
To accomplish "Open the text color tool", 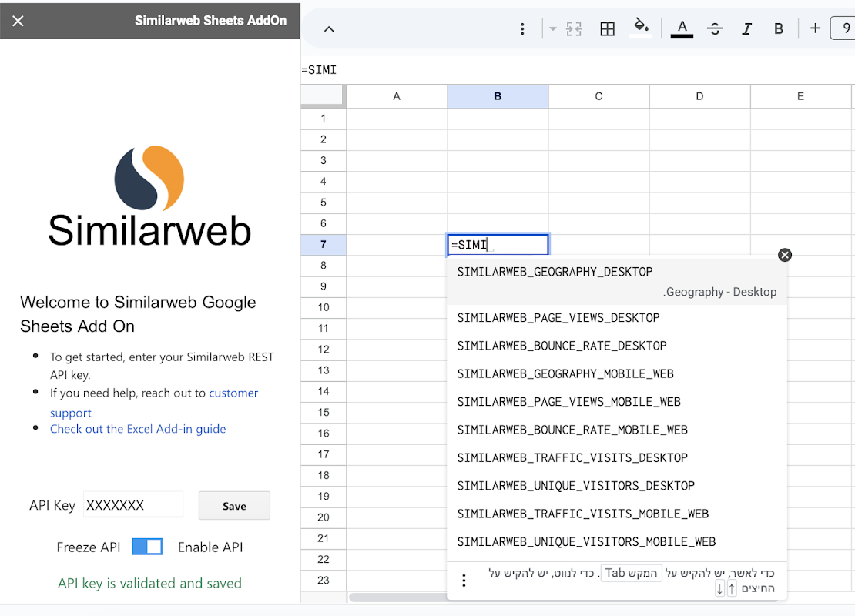I will click(682, 28).
